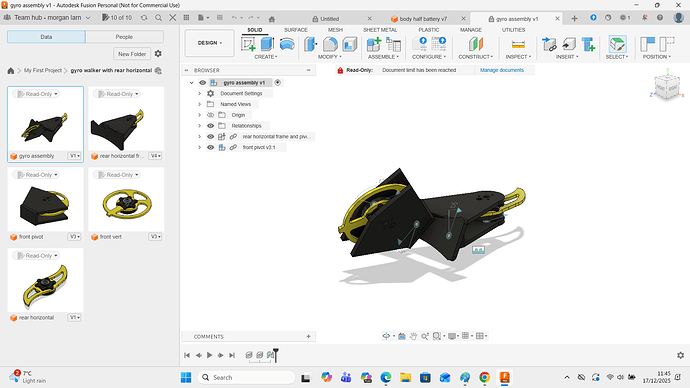This screenshot has height=388, width=690.
Task: Toggle visibility of gyro assembly v1 root
Action: [202, 83]
